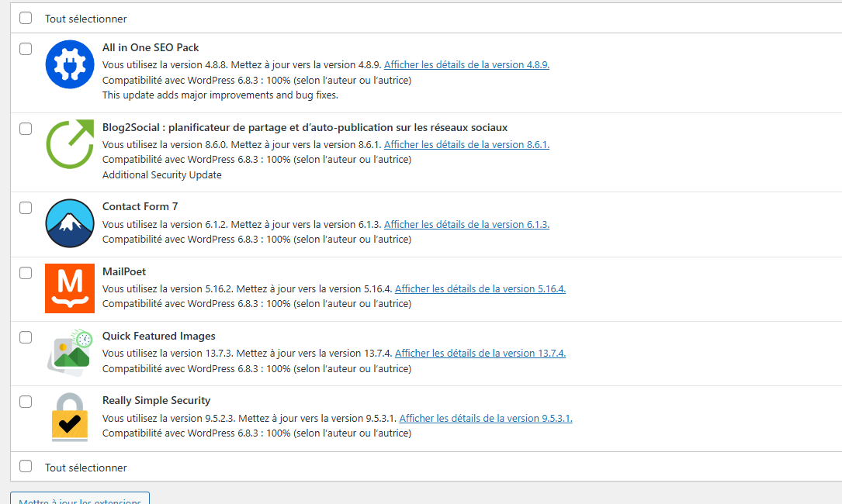Open details link for version 9.5.3.1
The width and height of the screenshot is (842, 504).
coord(485,419)
